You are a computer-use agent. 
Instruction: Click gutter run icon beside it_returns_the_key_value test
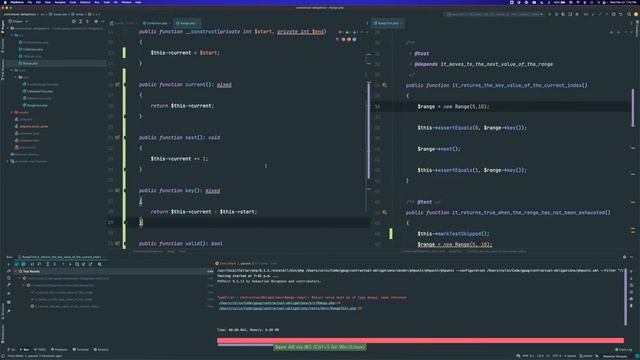[x=384, y=85]
